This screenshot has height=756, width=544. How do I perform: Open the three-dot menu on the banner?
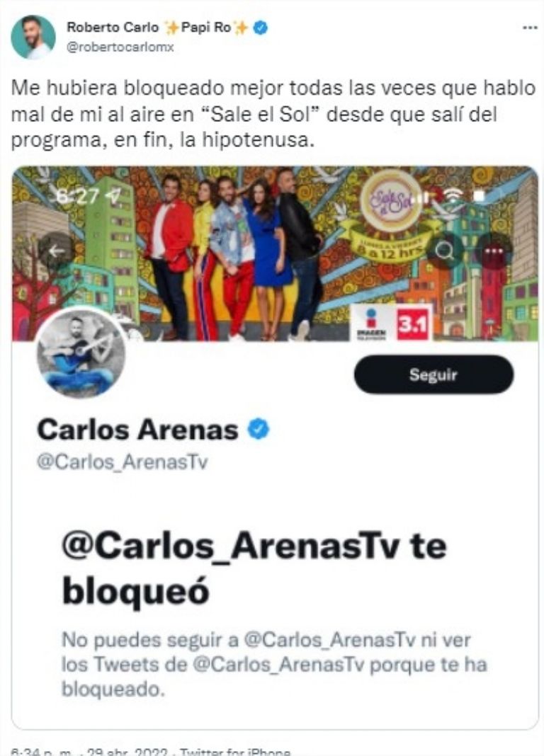click(x=494, y=251)
